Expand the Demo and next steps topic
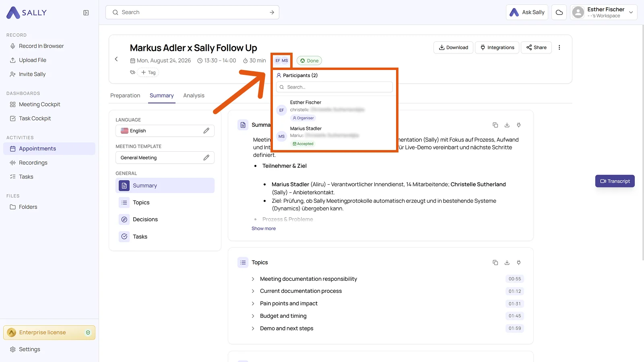 click(x=253, y=329)
